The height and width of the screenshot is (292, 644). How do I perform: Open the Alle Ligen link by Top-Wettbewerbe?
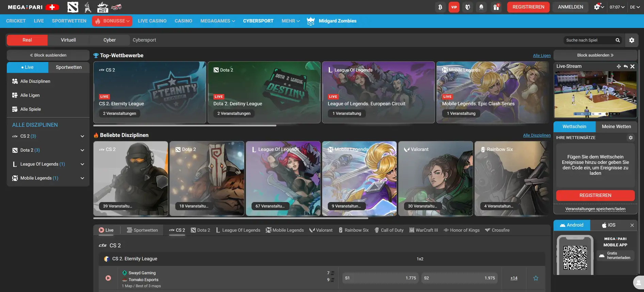542,56
